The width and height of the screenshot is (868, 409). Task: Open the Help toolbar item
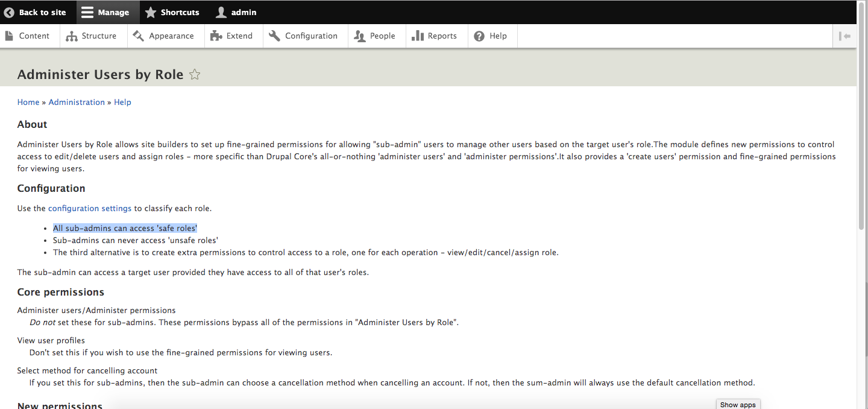[491, 36]
